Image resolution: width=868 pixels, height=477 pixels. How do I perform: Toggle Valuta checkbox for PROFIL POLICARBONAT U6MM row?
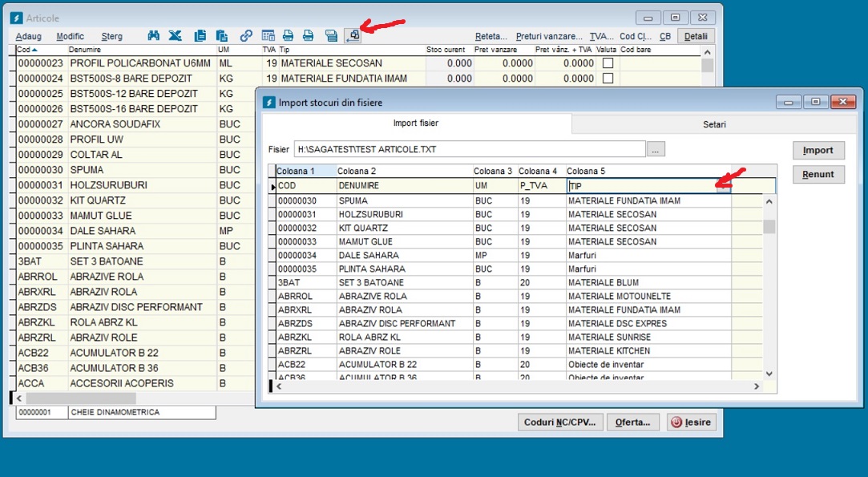pyautogui.click(x=608, y=63)
